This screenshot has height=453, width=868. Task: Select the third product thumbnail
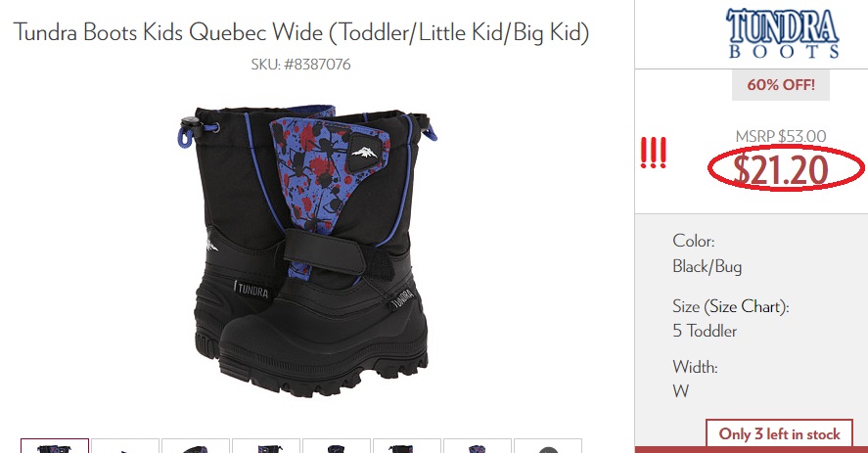(196, 446)
